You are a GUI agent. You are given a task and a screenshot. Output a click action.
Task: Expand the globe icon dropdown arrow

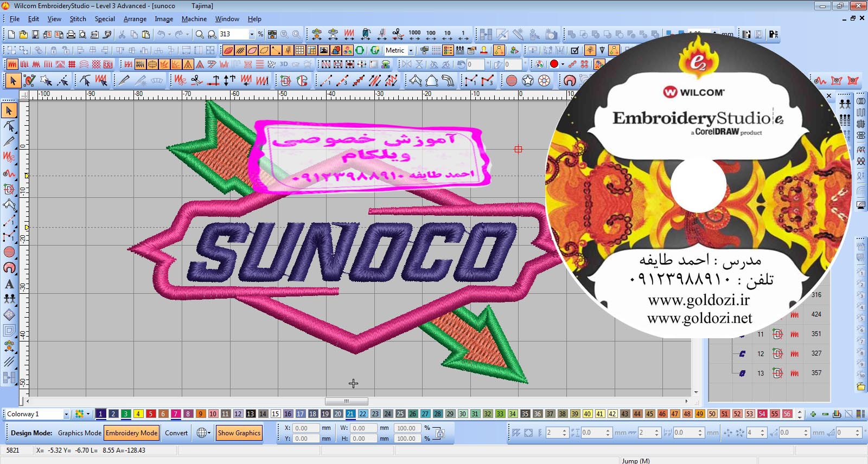[209, 433]
